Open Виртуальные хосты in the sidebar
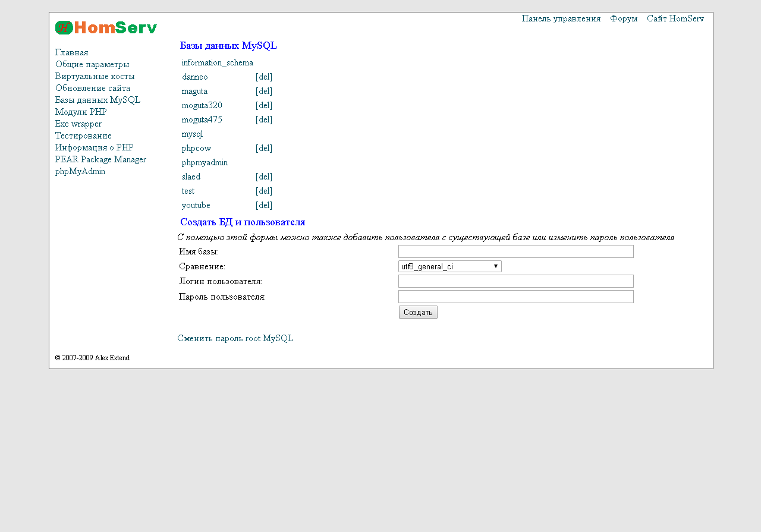Image resolution: width=761 pixels, height=532 pixels. click(95, 76)
